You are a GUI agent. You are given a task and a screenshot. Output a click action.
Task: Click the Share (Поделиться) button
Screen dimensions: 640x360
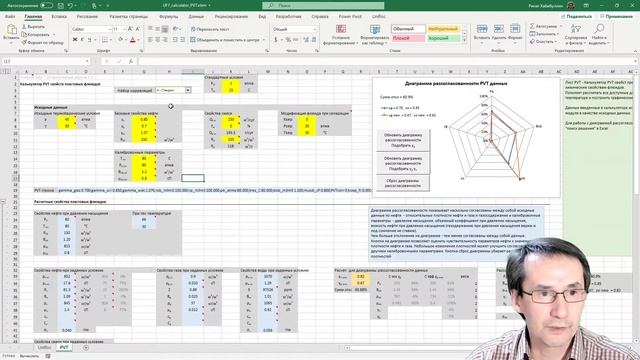(x=576, y=16)
